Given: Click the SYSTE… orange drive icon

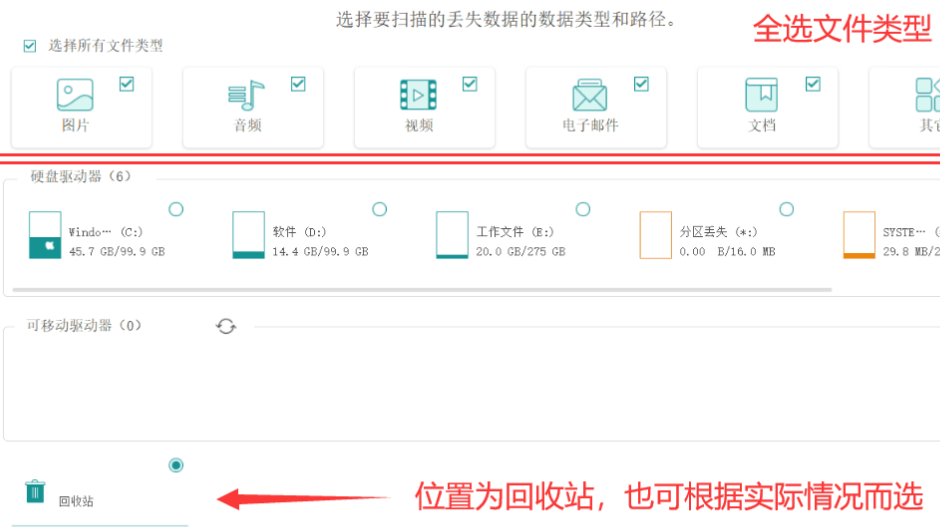Looking at the screenshot, I should click(x=859, y=235).
